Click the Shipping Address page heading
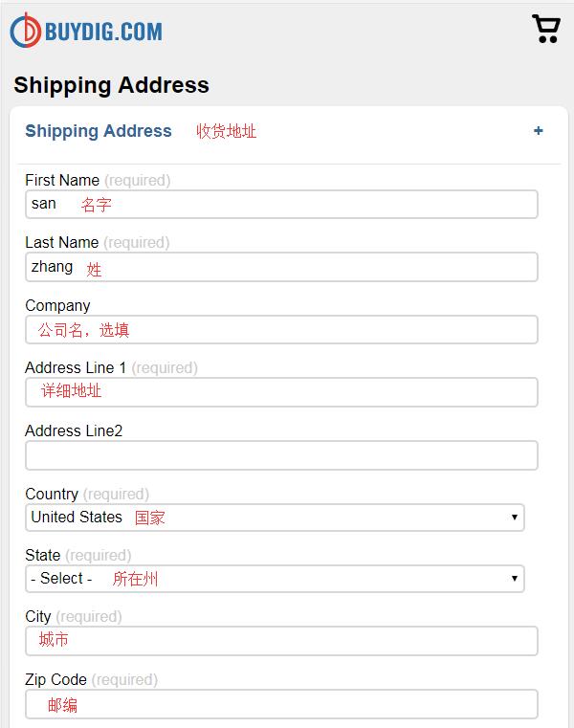The image size is (574, 728). [x=112, y=85]
